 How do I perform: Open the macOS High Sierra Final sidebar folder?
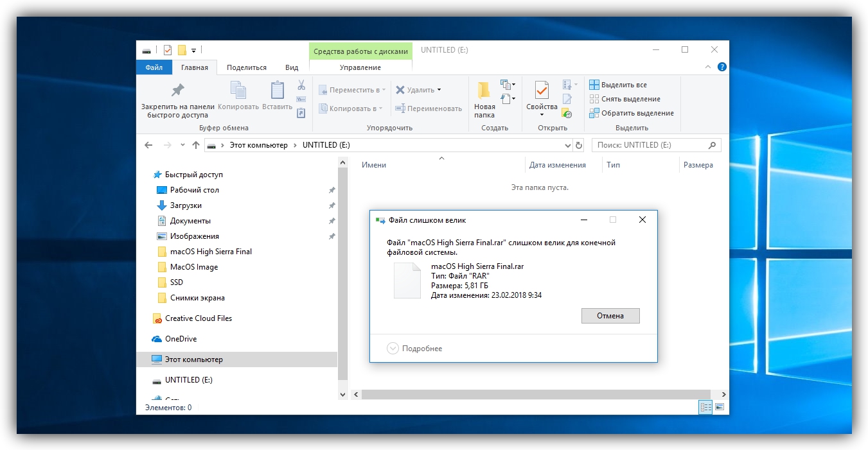pos(211,252)
